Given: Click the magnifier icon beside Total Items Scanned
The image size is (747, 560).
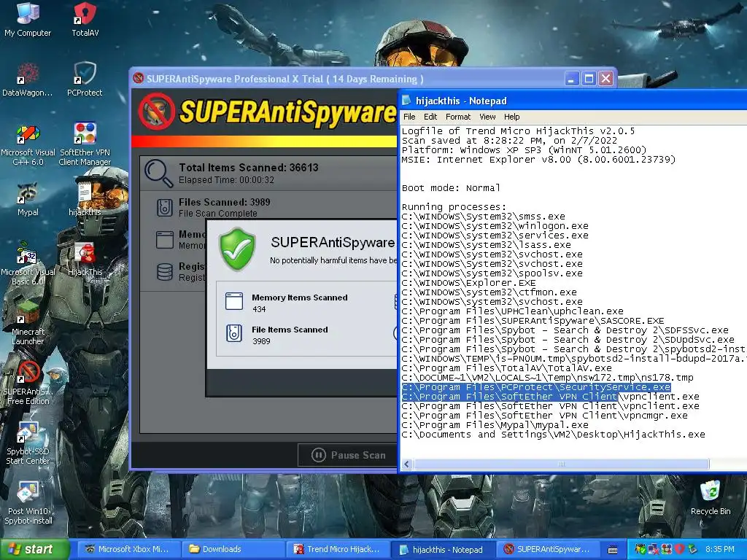Looking at the screenshot, I should pyautogui.click(x=158, y=173).
